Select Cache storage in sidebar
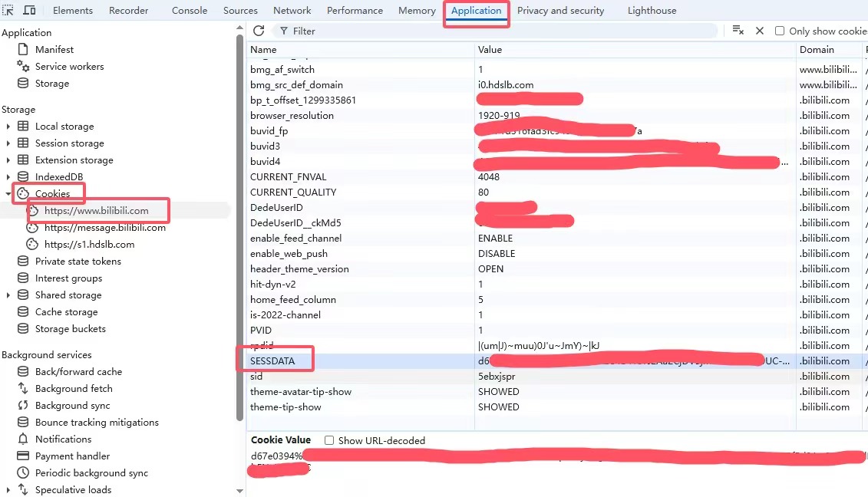 66,311
